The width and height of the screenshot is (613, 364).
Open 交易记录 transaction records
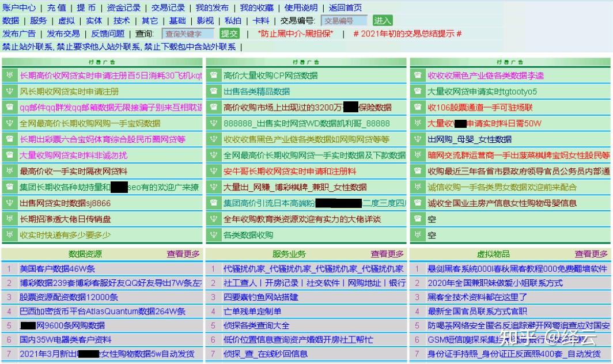coord(168,7)
